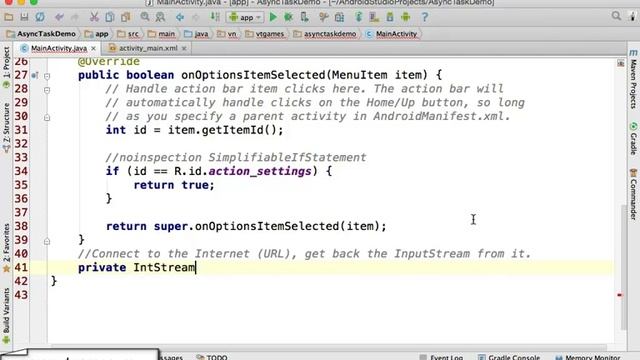
Task: Place cursor after IntStream on line 41
Action: (196, 268)
